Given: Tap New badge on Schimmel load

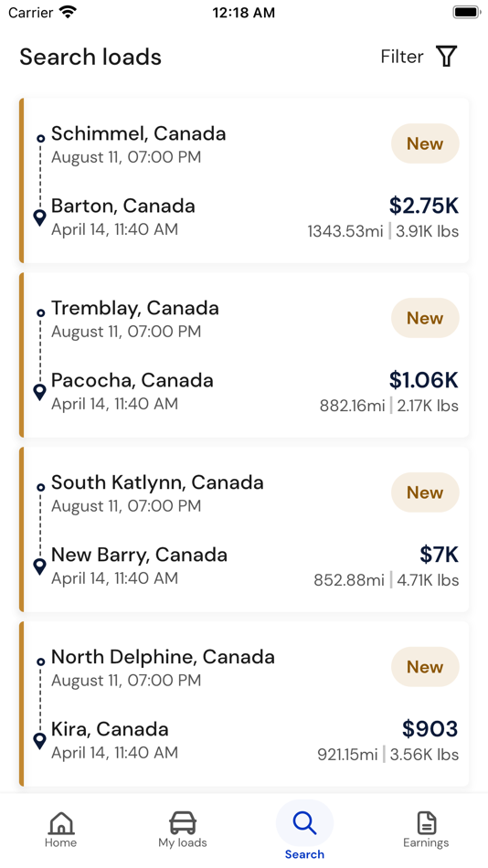Looking at the screenshot, I should point(425,143).
